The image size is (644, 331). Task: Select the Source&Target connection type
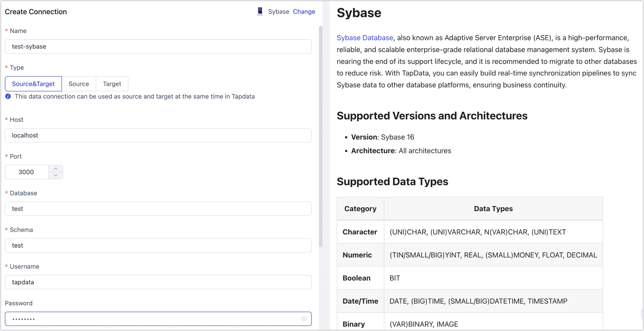33,84
